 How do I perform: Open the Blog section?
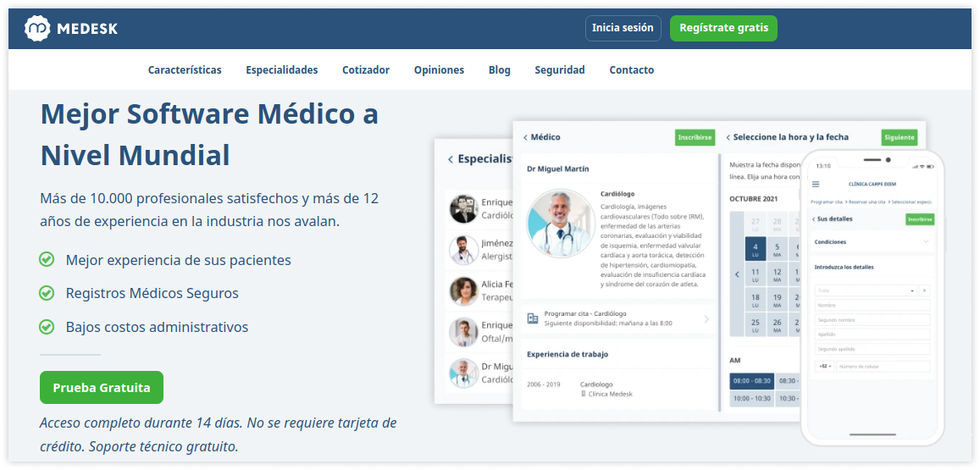click(500, 70)
